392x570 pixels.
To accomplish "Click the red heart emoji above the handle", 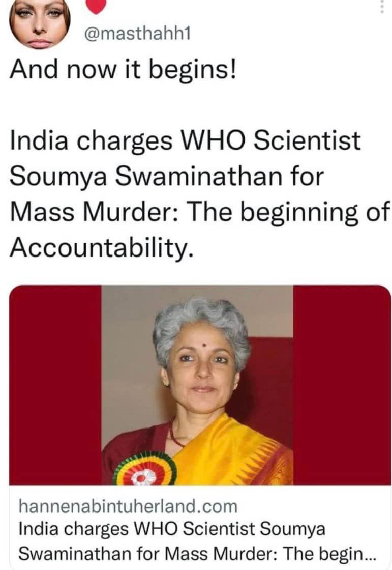I will click(x=96, y=7).
